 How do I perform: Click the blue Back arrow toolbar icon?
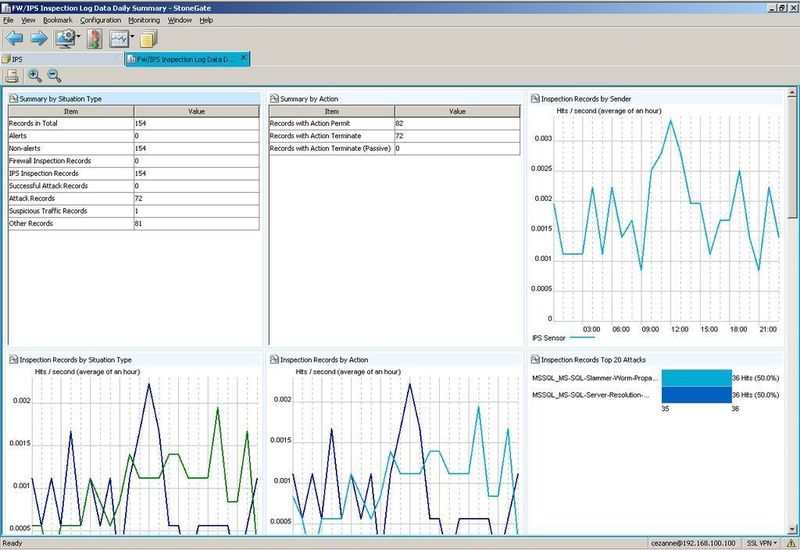point(14,38)
